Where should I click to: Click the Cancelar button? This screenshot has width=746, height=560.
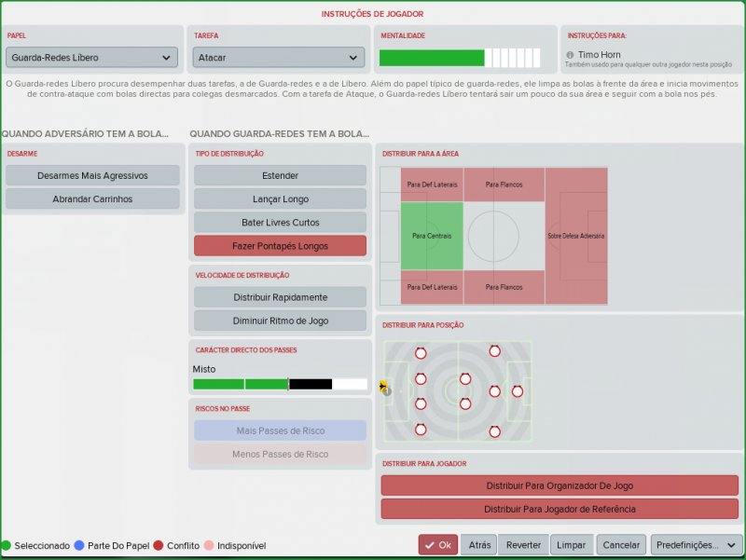621,545
